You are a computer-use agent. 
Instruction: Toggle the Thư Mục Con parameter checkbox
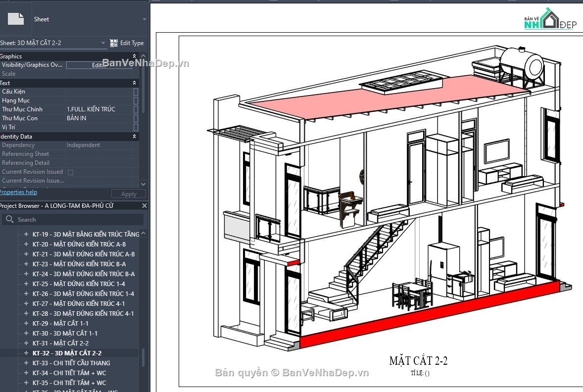pyautogui.click(x=136, y=118)
